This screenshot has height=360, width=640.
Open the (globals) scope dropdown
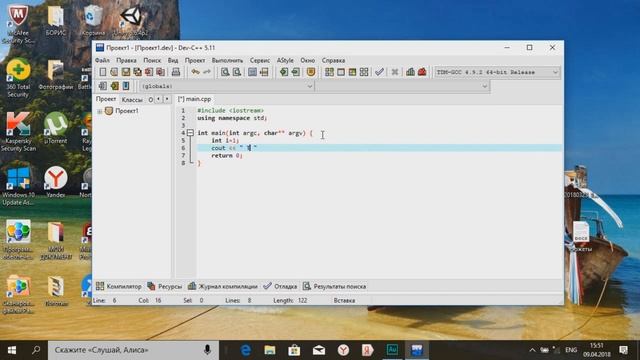click(x=227, y=86)
